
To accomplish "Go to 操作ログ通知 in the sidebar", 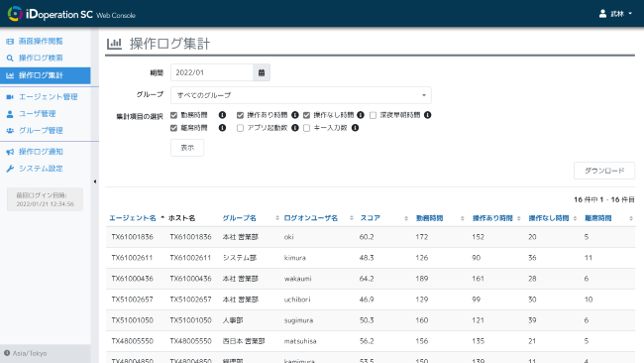I will pos(41,152).
